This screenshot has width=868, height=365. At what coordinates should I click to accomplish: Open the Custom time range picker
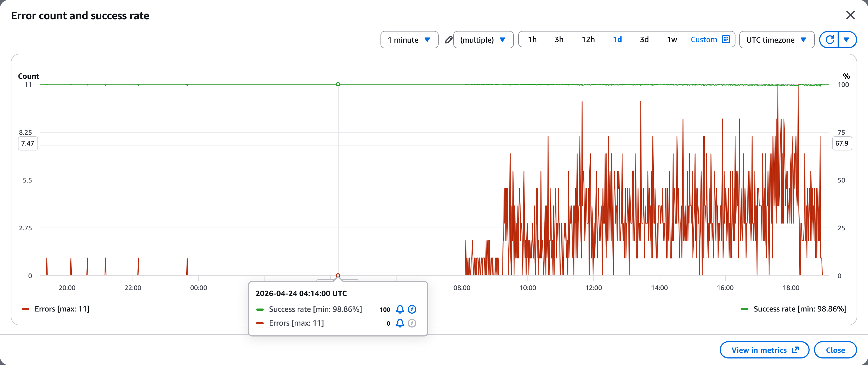click(x=710, y=39)
